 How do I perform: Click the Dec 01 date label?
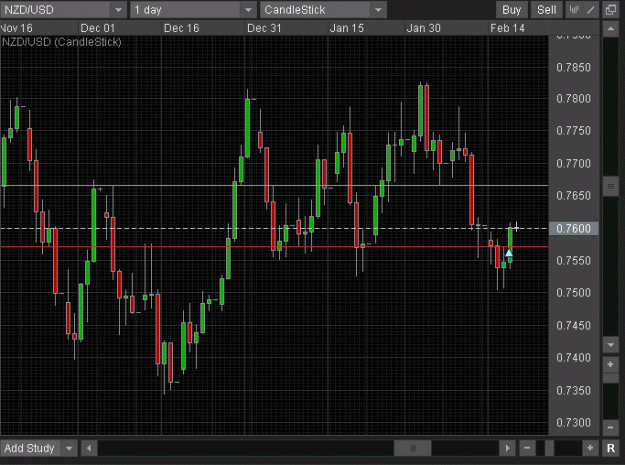pyautogui.click(x=98, y=28)
